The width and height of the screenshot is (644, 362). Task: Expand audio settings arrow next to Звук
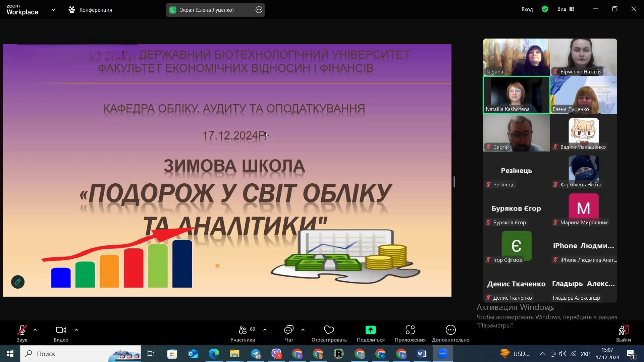pyautogui.click(x=35, y=330)
